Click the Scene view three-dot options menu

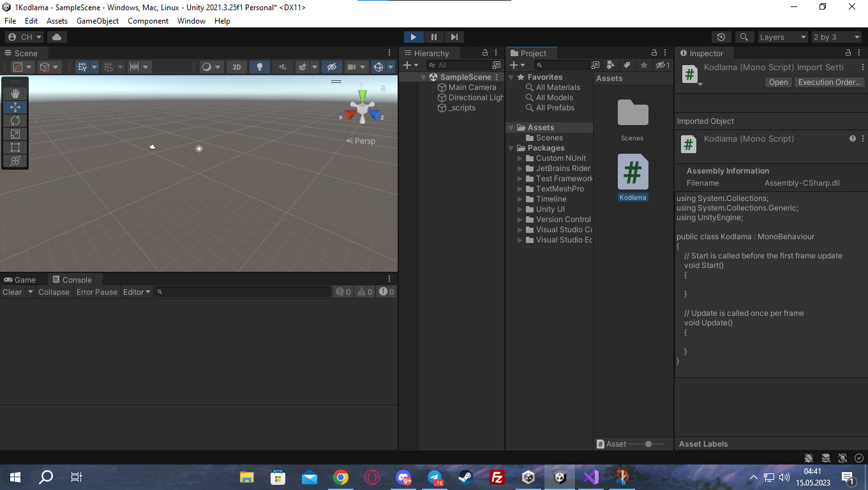[x=389, y=53]
